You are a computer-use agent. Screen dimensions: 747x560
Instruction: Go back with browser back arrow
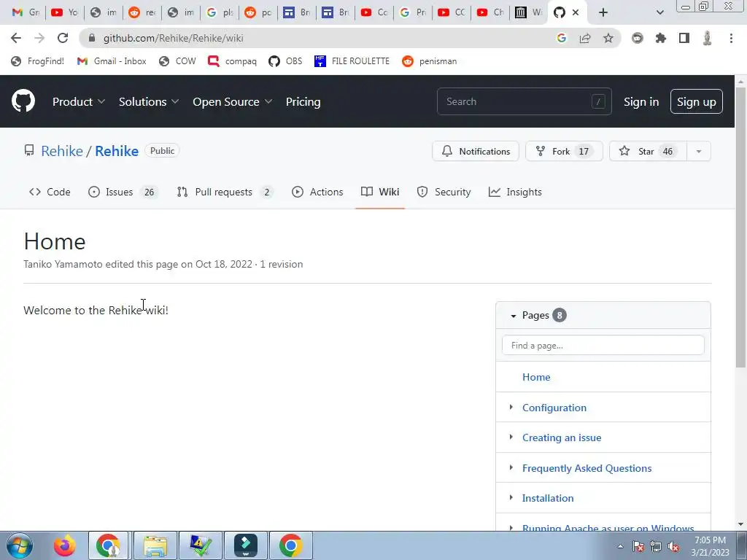(x=16, y=38)
